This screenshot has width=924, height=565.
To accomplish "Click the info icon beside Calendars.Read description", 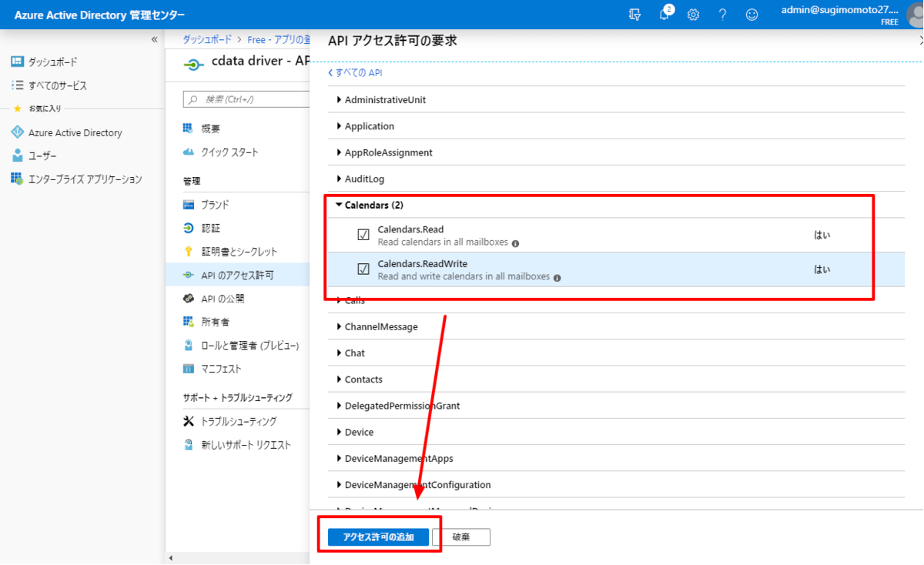I will 515,243.
